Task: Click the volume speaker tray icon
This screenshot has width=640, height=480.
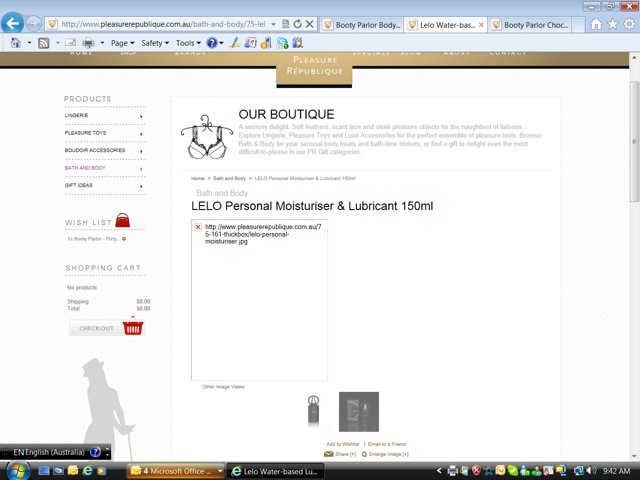Action: click(x=591, y=471)
